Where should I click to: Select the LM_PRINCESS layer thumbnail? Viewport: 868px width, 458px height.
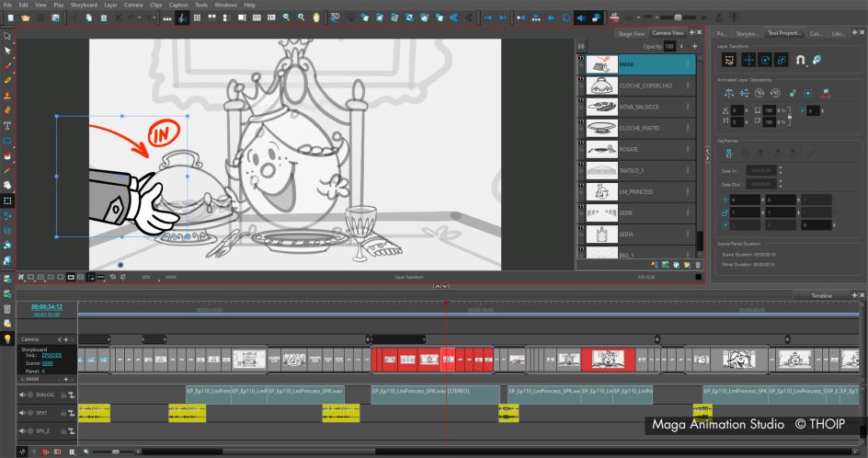pyautogui.click(x=601, y=191)
